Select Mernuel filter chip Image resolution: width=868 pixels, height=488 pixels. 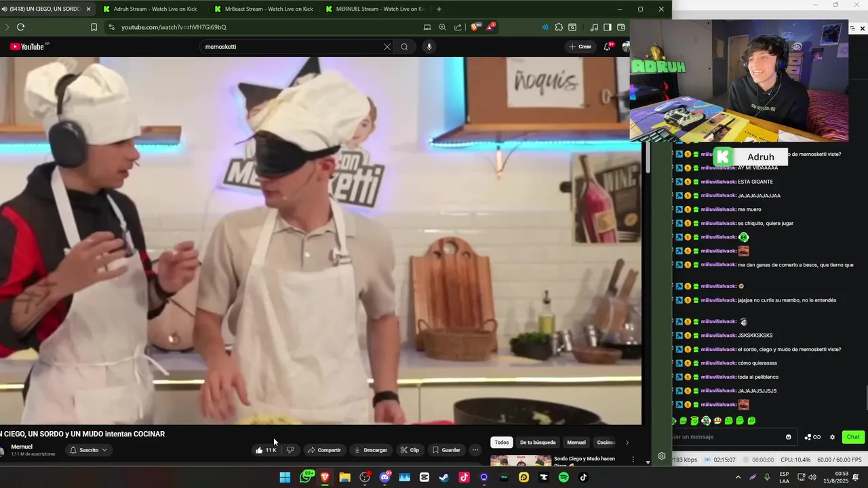[x=576, y=443]
